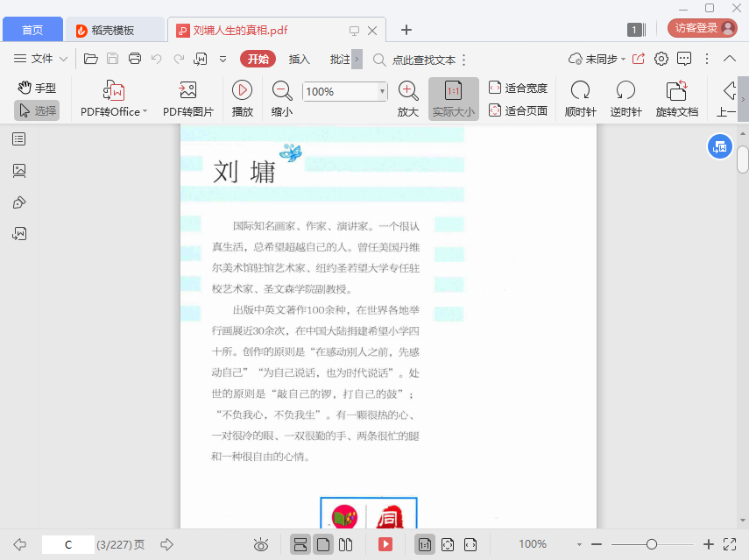Open the 未同步 sync dropdown
This screenshot has height=560, width=749.
click(597, 59)
